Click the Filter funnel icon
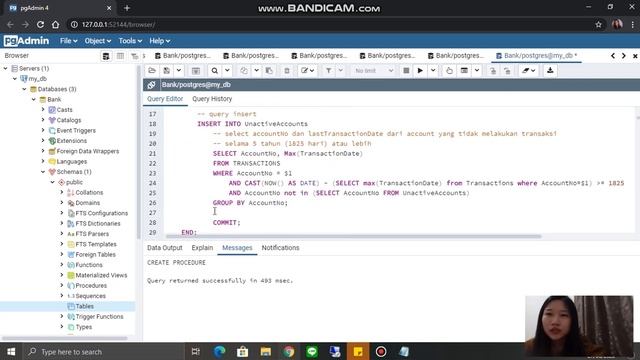The width and height of the screenshot is (640, 360). (329, 71)
